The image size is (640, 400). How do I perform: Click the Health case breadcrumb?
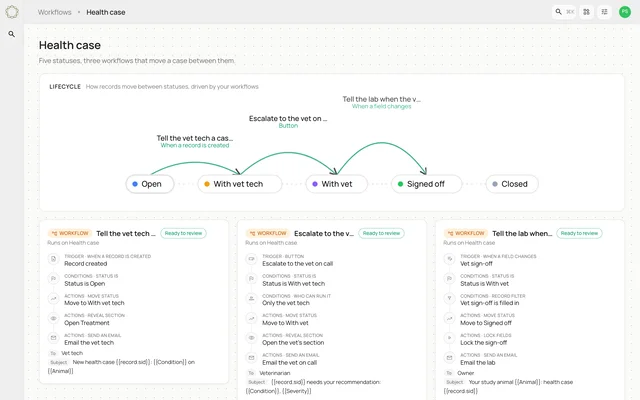[x=106, y=12]
